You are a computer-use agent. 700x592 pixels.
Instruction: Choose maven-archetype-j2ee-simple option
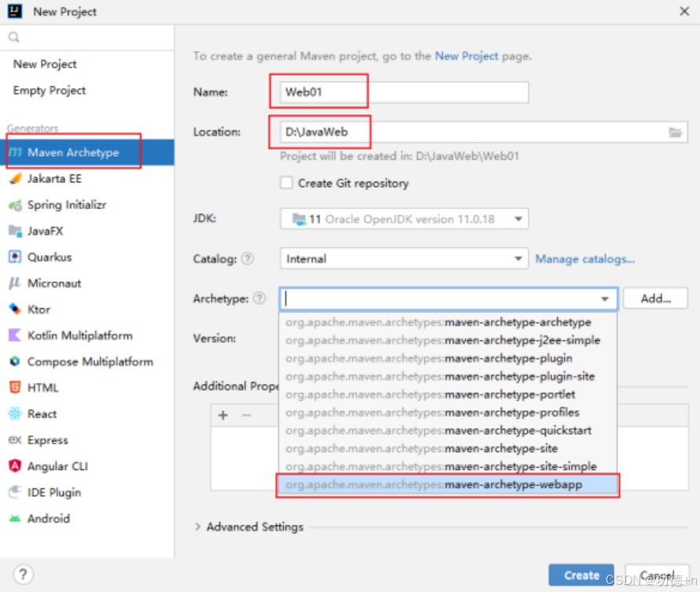point(448,340)
